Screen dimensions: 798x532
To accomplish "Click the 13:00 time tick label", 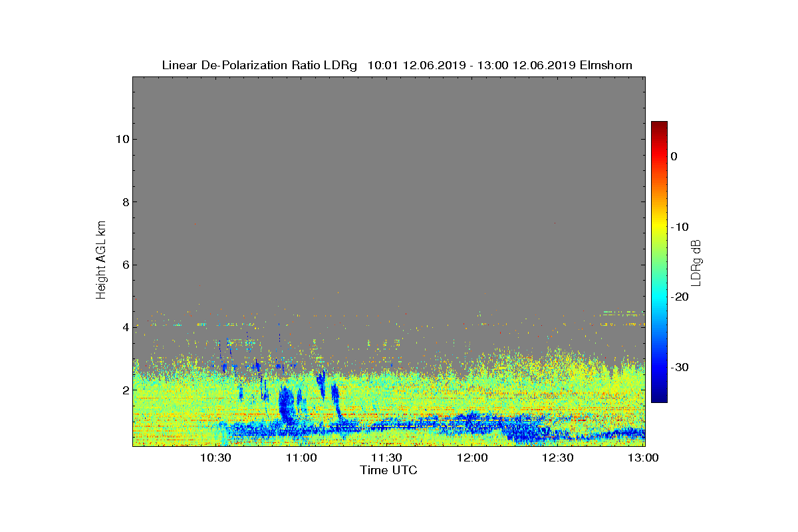I will point(643,458).
